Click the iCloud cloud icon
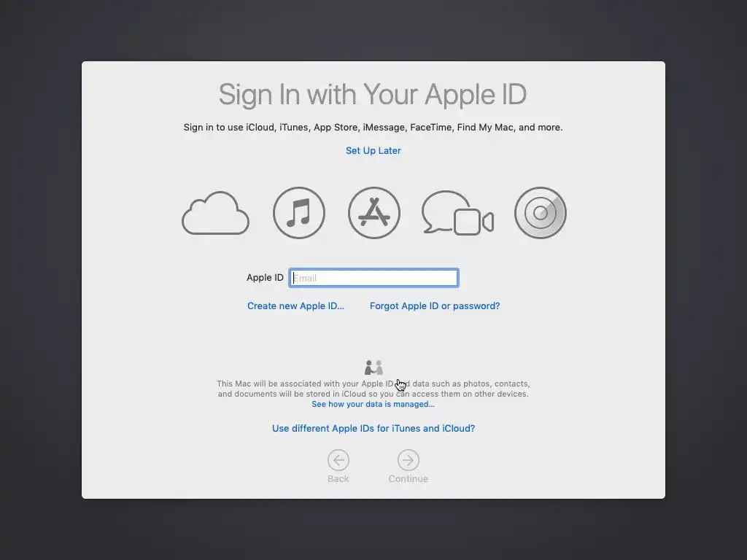This screenshot has height=560, width=747. pos(215,213)
